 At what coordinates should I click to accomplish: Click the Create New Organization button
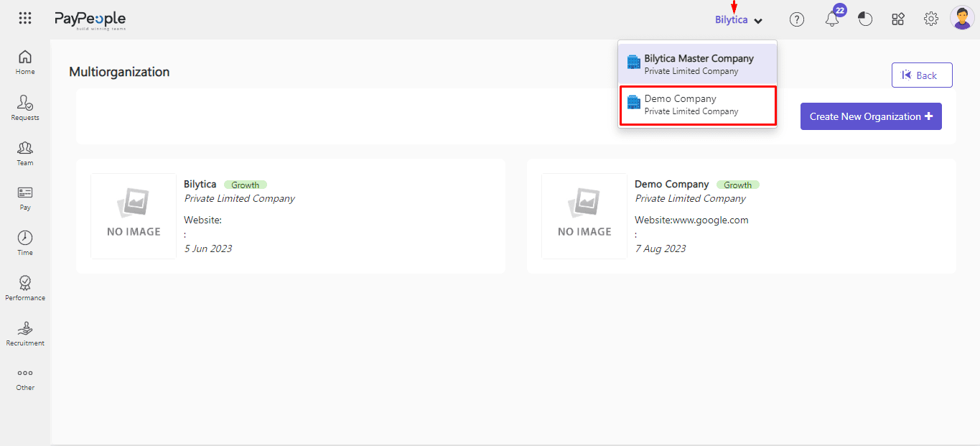[x=870, y=116]
